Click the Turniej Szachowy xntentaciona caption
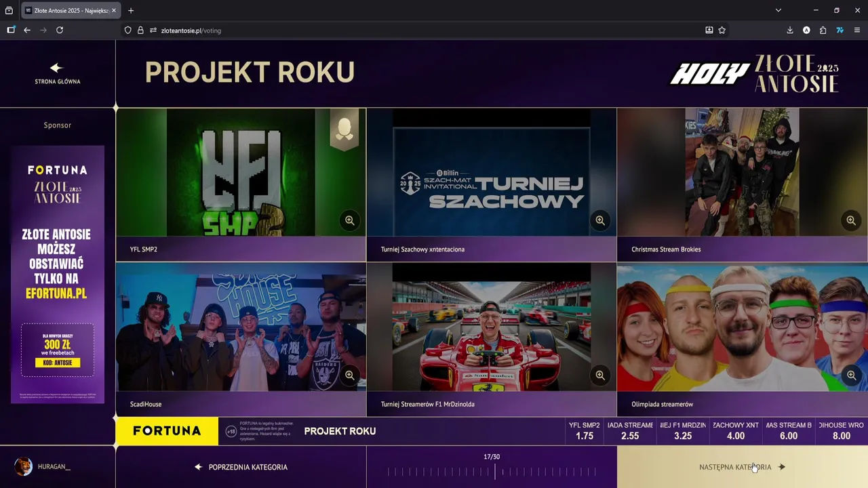The width and height of the screenshot is (868, 488). coord(422,249)
